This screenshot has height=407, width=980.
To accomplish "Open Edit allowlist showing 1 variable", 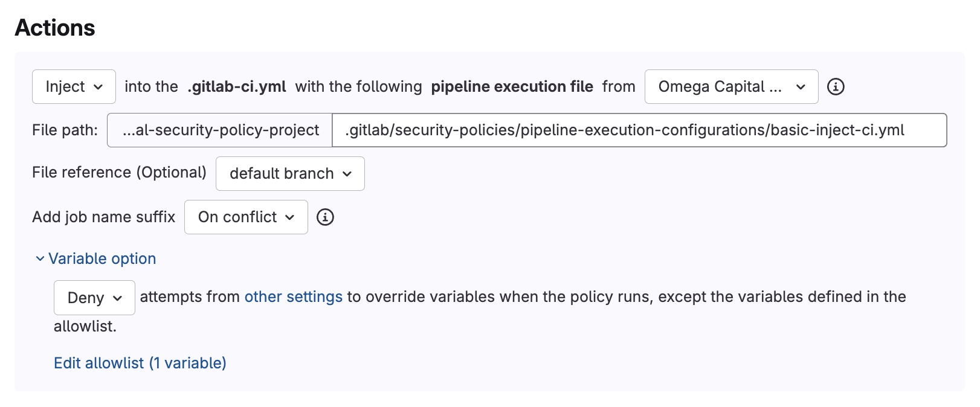I will pos(140,363).
